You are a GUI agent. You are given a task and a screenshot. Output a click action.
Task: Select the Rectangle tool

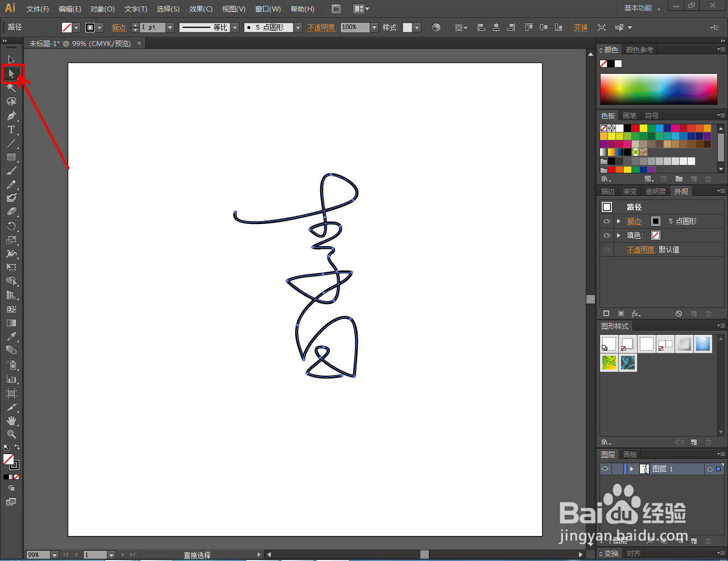click(11, 157)
